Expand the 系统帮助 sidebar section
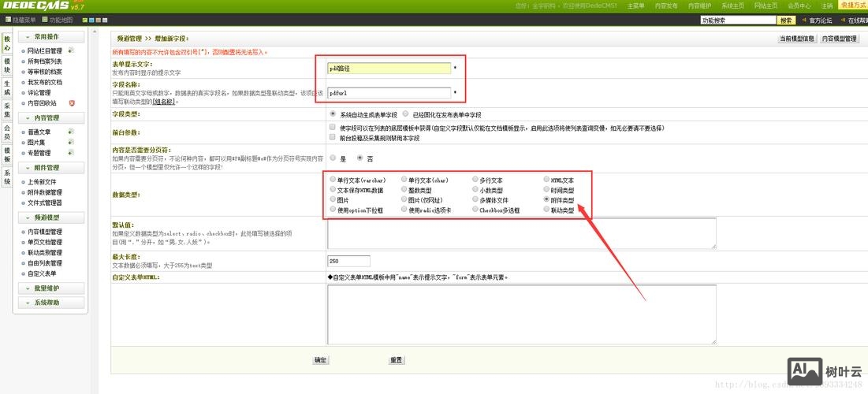This screenshot has width=868, height=394. (x=28, y=303)
